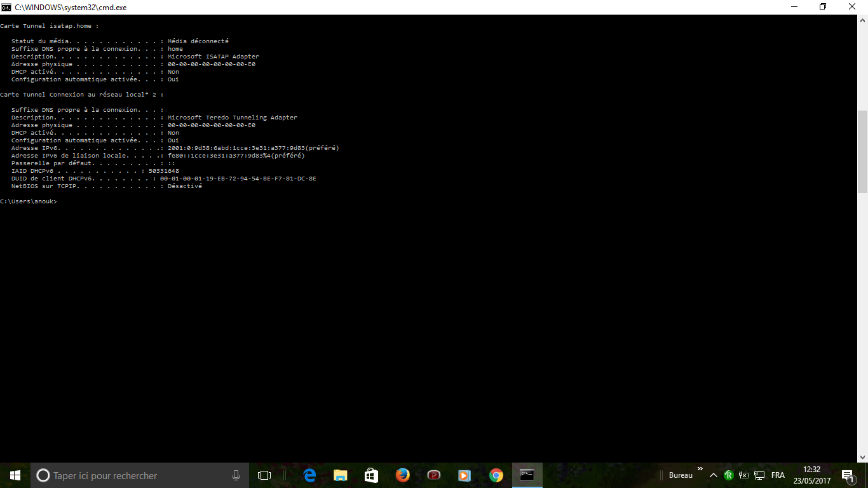Launch Google Chrome from the taskbar
The width and height of the screenshot is (868, 488).
pos(496,475)
